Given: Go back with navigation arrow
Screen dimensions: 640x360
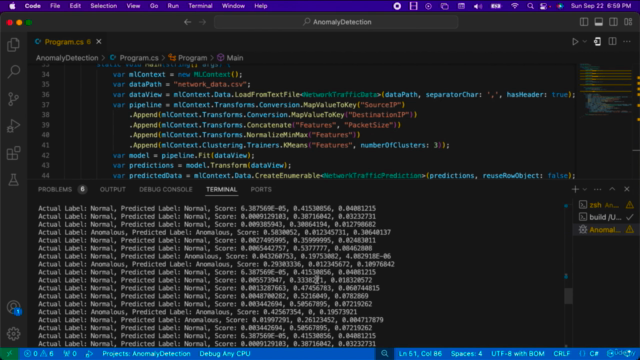Looking at the screenshot, I should tap(187, 22).
